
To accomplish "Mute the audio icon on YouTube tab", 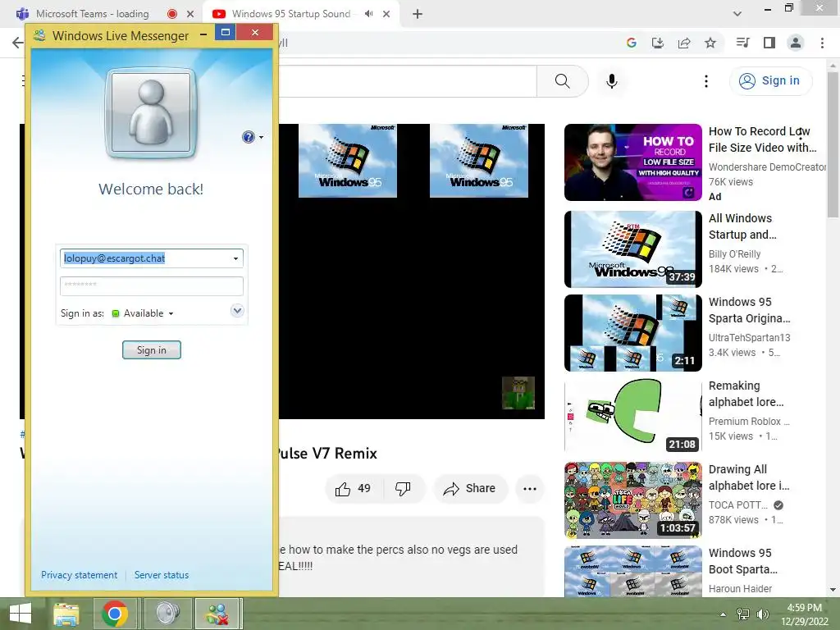I will point(368,14).
